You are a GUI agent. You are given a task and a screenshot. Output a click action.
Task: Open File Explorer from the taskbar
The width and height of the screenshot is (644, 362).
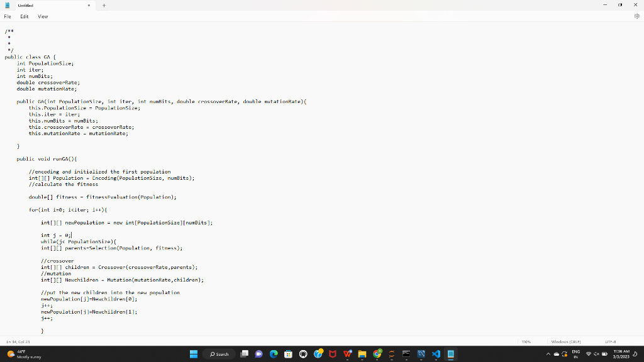point(362,354)
